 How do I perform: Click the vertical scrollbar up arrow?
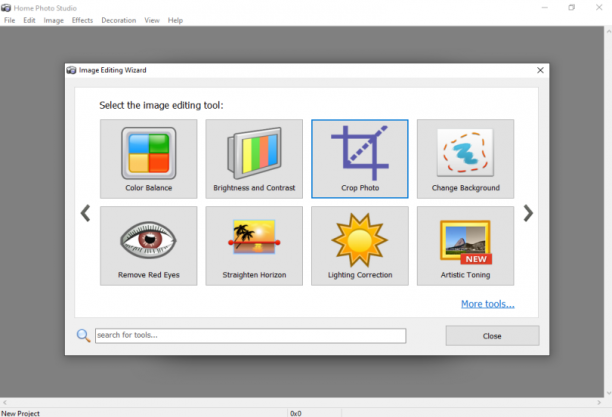pyautogui.click(x=608, y=30)
